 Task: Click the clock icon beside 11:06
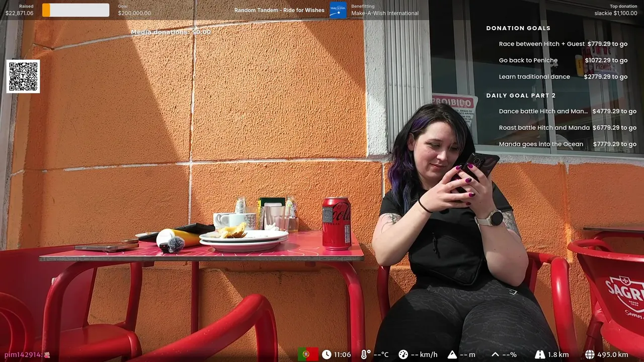[327, 354]
